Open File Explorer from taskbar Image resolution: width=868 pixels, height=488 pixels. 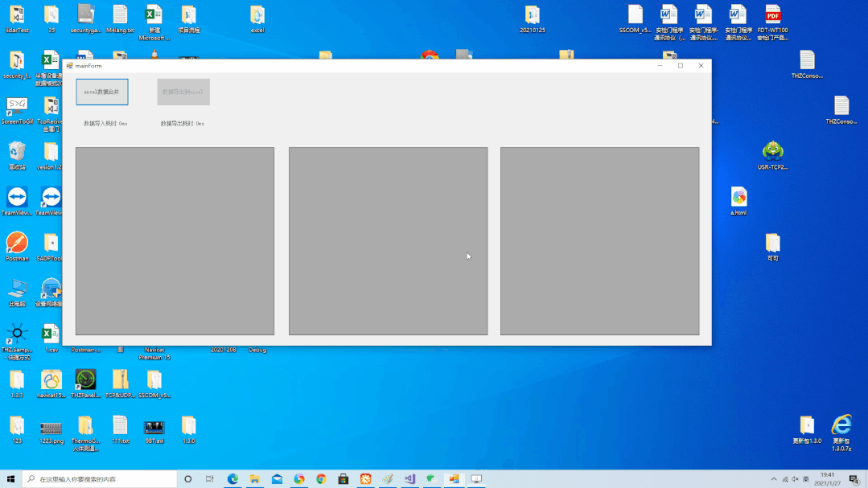pyautogui.click(x=255, y=478)
